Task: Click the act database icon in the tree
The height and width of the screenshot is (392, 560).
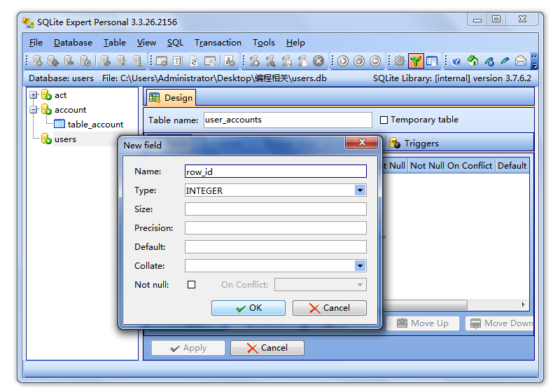Action: coord(46,94)
